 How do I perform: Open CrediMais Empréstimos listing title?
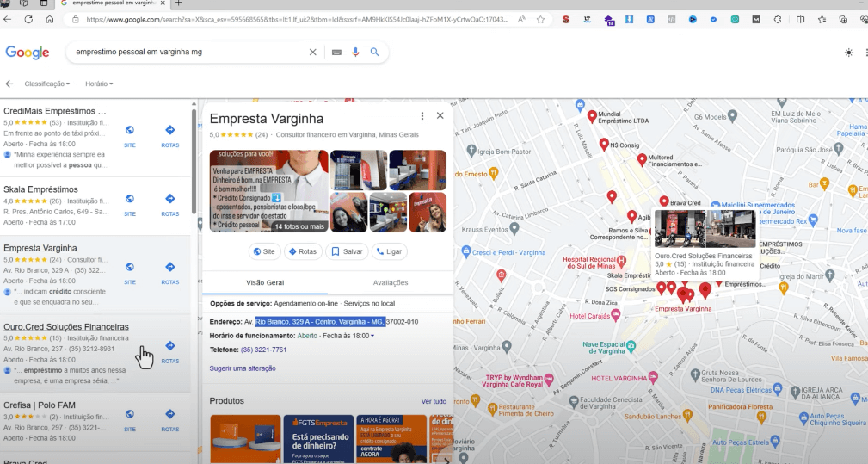coord(55,111)
